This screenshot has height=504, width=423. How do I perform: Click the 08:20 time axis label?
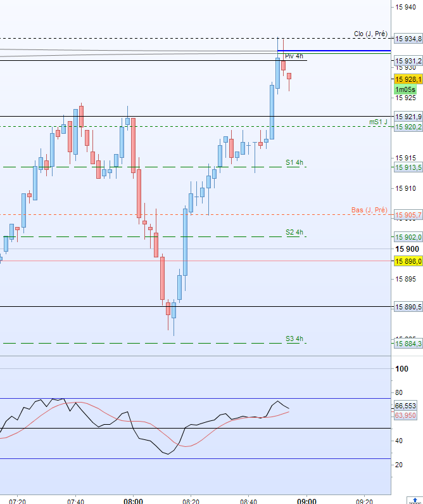191,501
